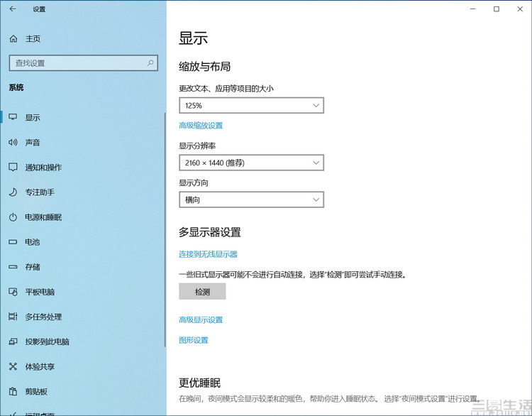Click the back arrow icon
The height and width of the screenshot is (416, 532).
coord(13,9)
